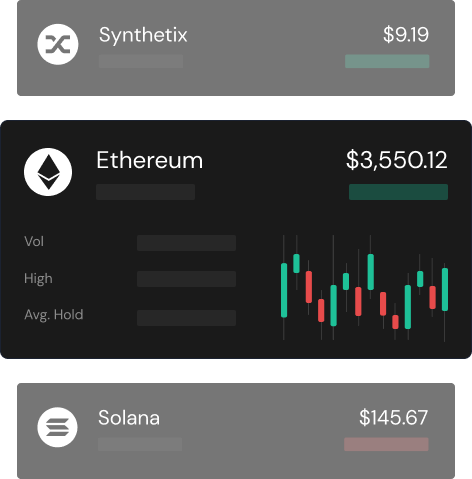Click the green change badge under Synthetix price
Viewport: 472px width, 479px height.
(387, 61)
